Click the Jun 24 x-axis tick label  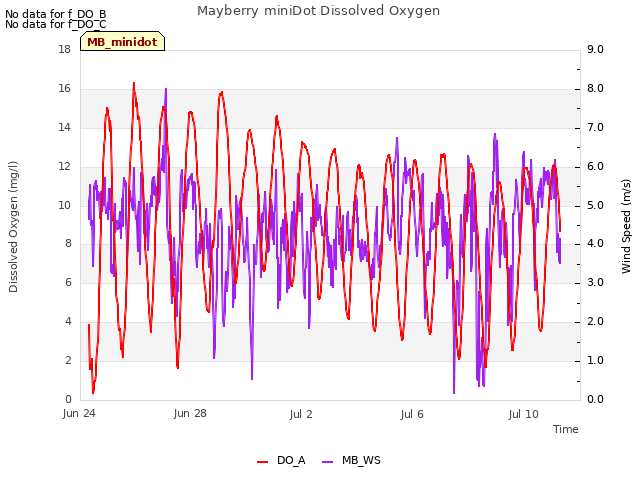[79, 414]
